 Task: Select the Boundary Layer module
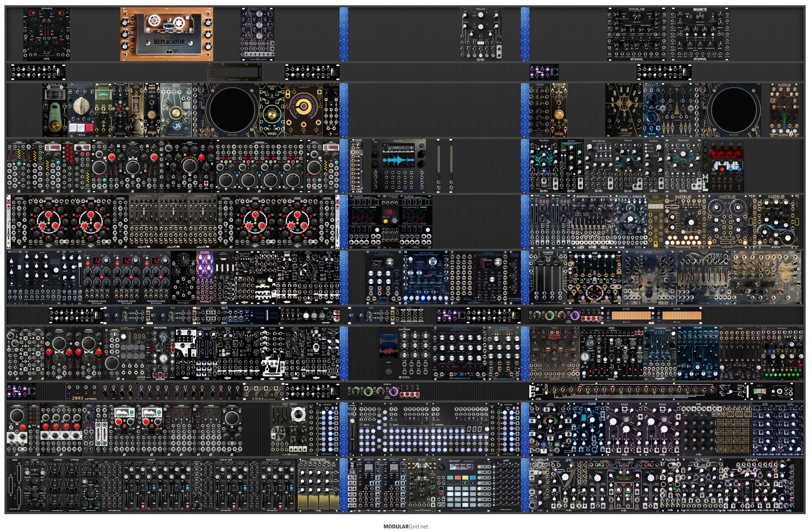(258, 34)
